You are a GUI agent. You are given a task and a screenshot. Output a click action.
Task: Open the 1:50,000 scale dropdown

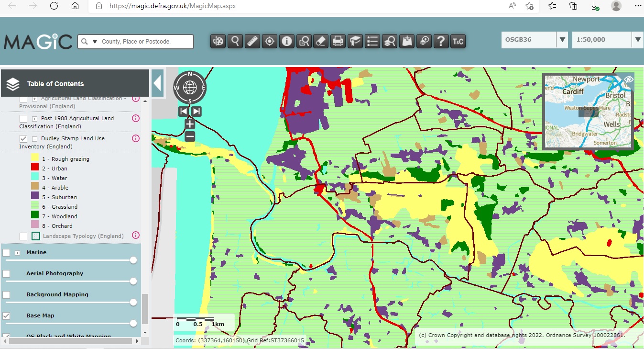point(637,40)
